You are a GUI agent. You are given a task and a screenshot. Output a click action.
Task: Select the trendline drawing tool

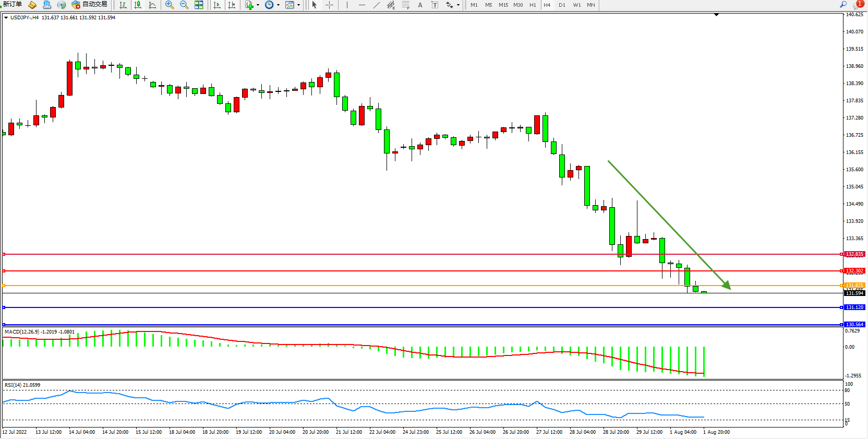pos(377,5)
